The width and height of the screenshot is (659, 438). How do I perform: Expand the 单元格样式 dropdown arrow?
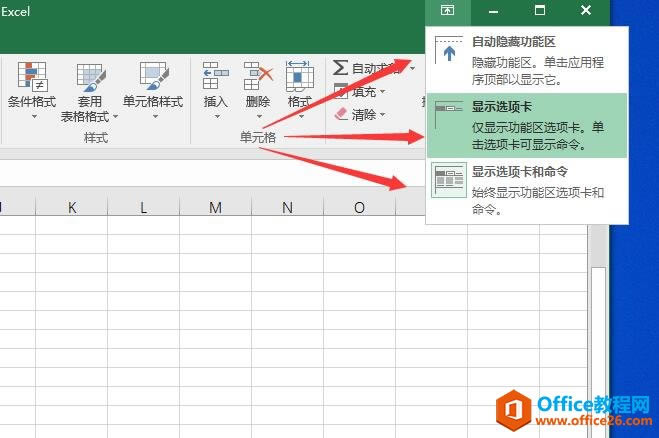click(155, 116)
